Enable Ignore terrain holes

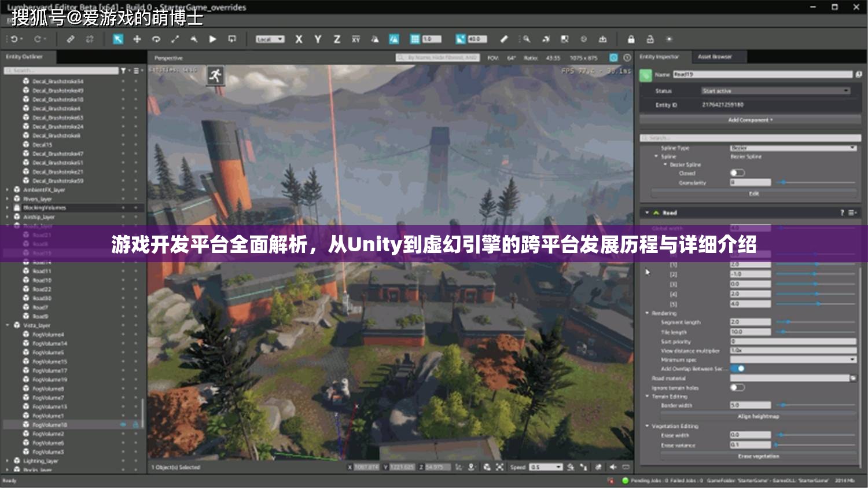coord(738,388)
